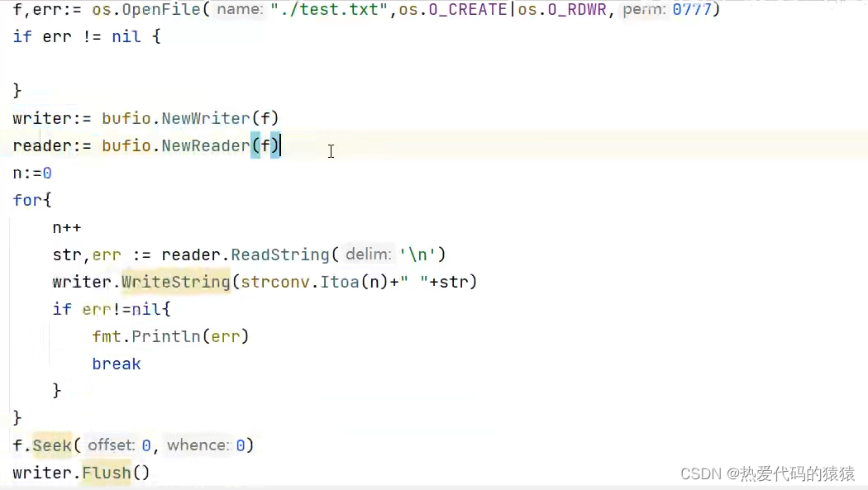Click the str variable in str,err declaration
This screenshot has width=868, height=490.
[x=67, y=255]
